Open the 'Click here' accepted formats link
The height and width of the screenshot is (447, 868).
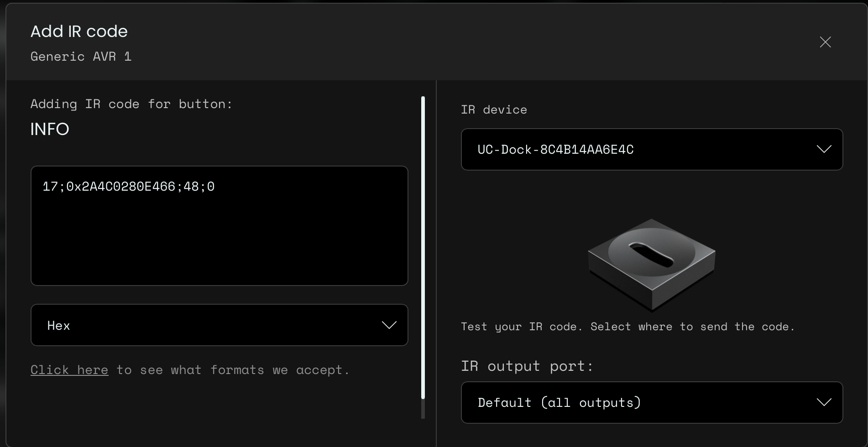(x=69, y=370)
